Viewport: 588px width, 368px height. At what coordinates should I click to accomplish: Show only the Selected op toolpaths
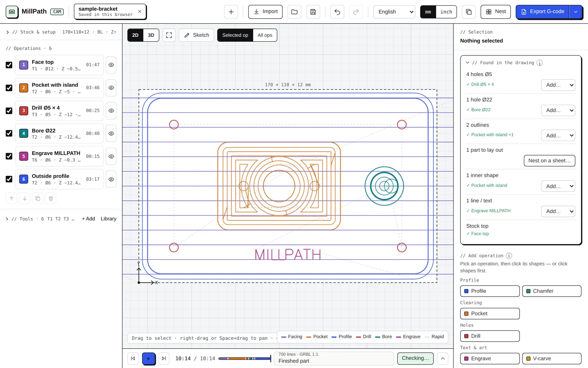pos(235,35)
